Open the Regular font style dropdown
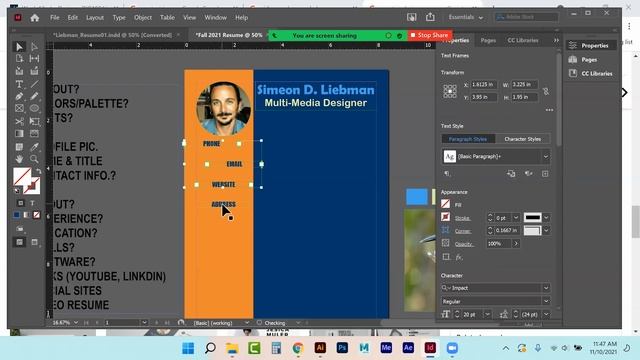Viewport: 640px width, 360px height. (x=546, y=301)
